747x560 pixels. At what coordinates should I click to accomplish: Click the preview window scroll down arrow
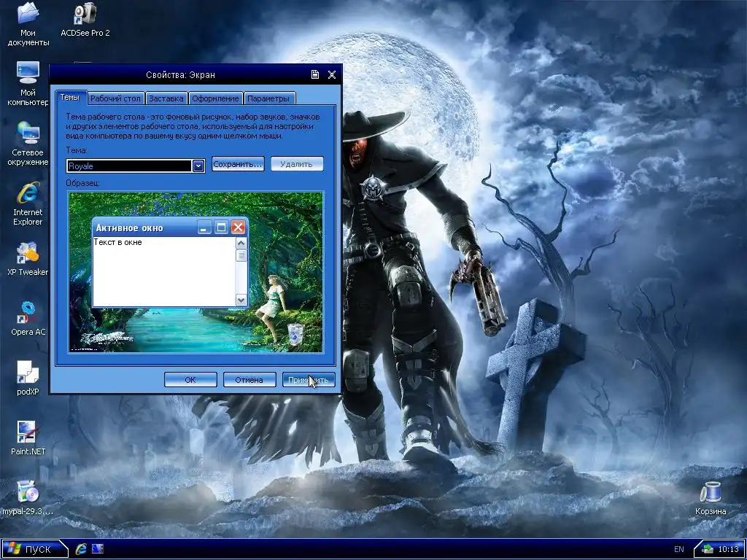[241, 300]
